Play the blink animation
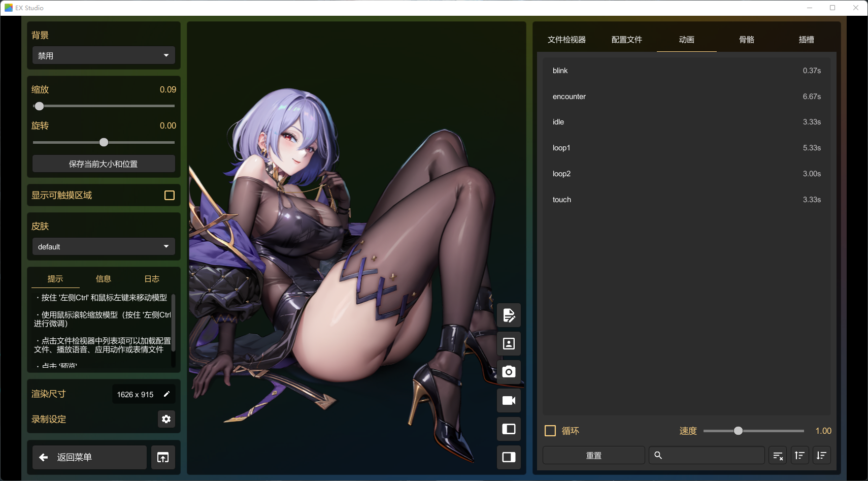Viewport: 868px width, 481px height. pyautogui.click(x=687, y=71)
